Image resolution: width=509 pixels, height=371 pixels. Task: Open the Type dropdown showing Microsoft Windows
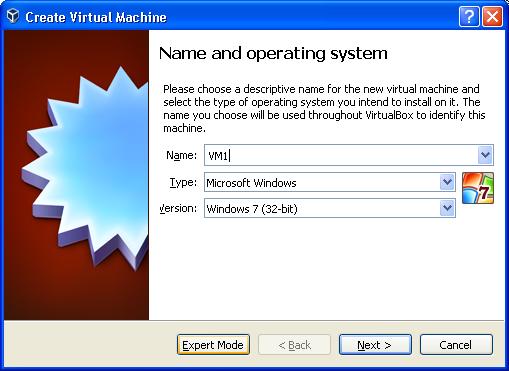330,182
